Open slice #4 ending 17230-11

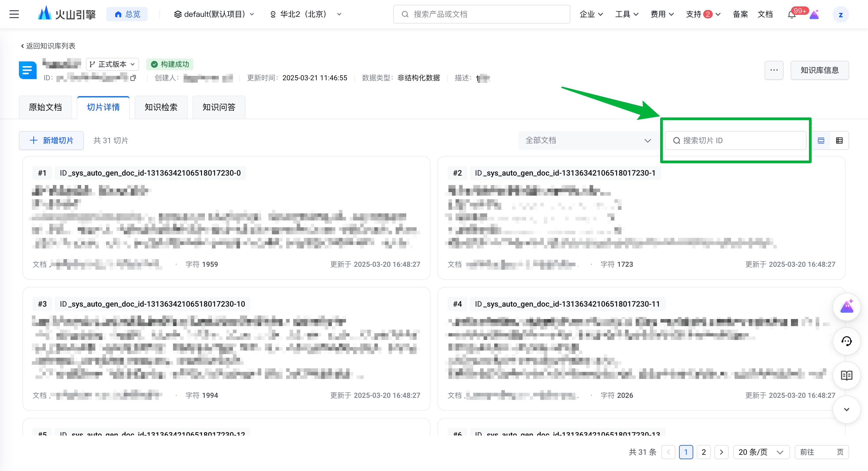[x=642, y=349]
